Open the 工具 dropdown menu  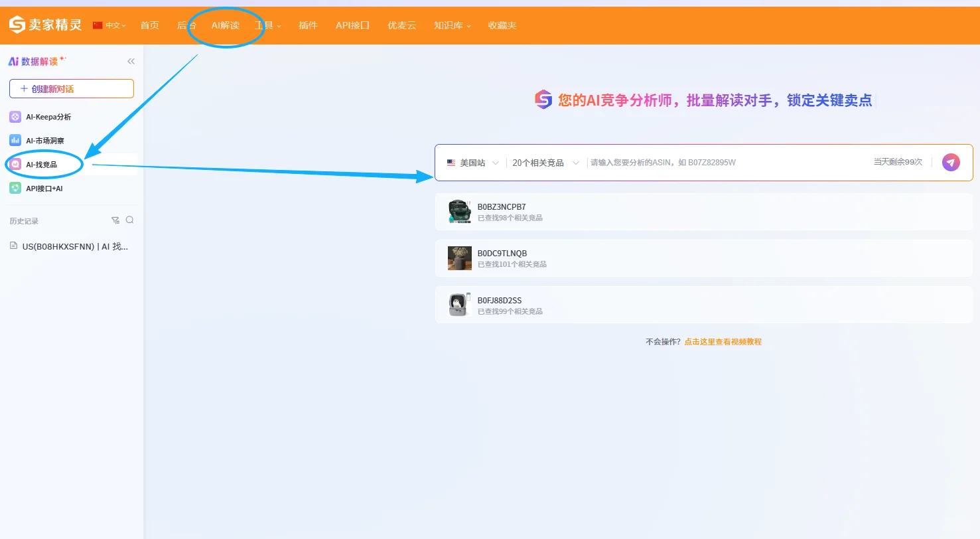click(x=267, y=25)
